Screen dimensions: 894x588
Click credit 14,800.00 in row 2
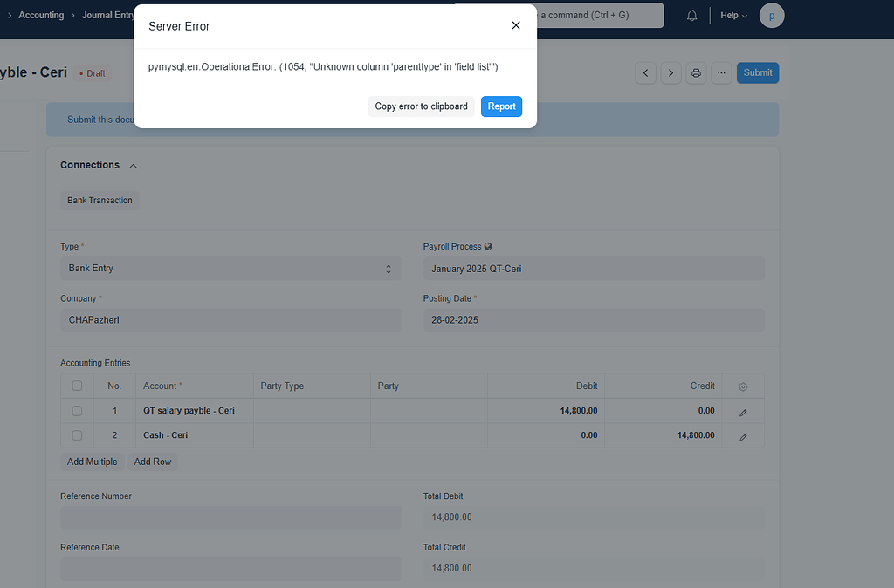click(x=664, y=435)
